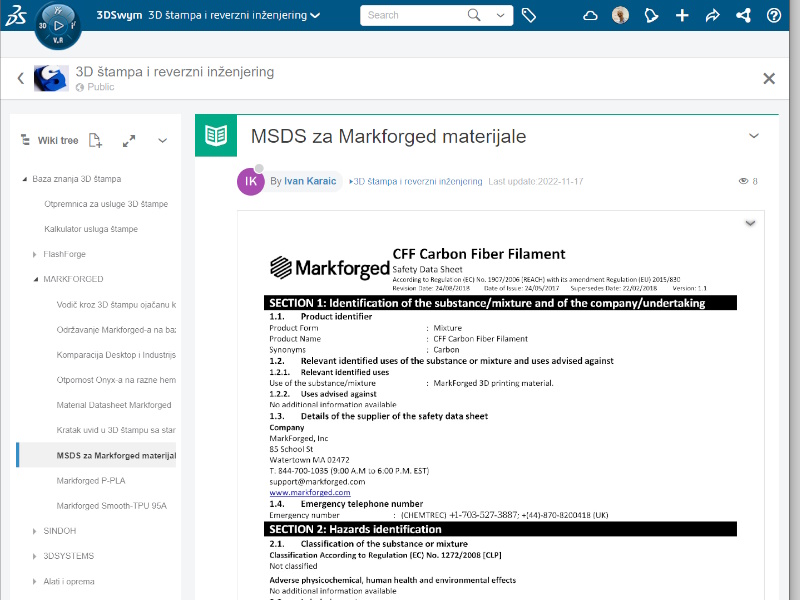Create a new wiki page with the page icon
800x600 pixels.
point(95,140)
